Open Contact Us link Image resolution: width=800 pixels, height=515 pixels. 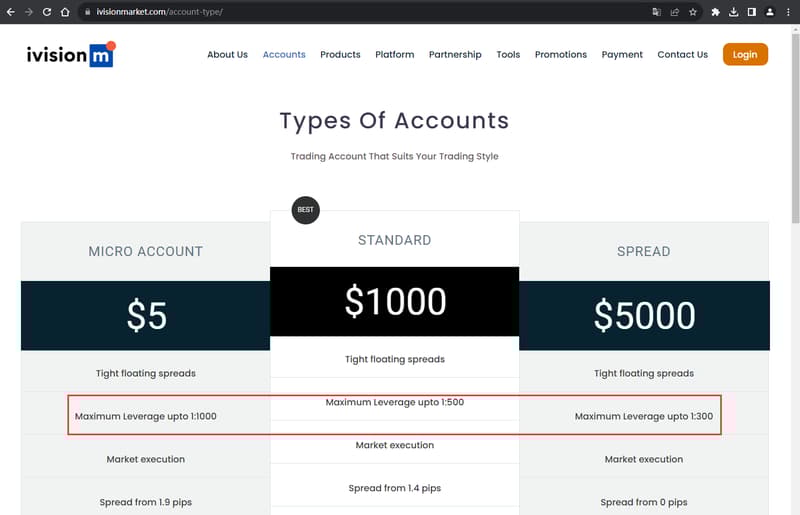(x=682, y=55)
